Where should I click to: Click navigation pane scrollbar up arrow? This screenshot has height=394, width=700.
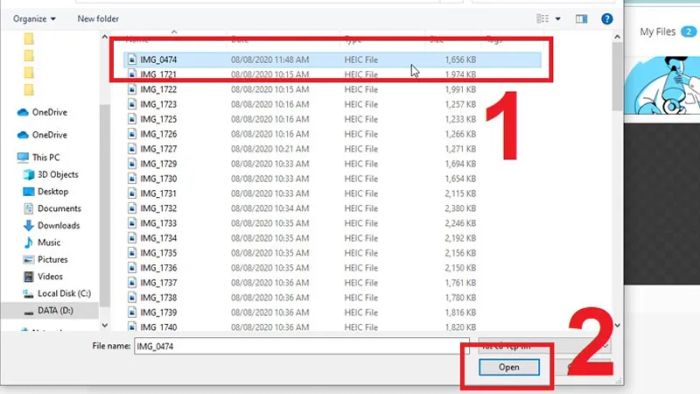(x=104, y=37)
